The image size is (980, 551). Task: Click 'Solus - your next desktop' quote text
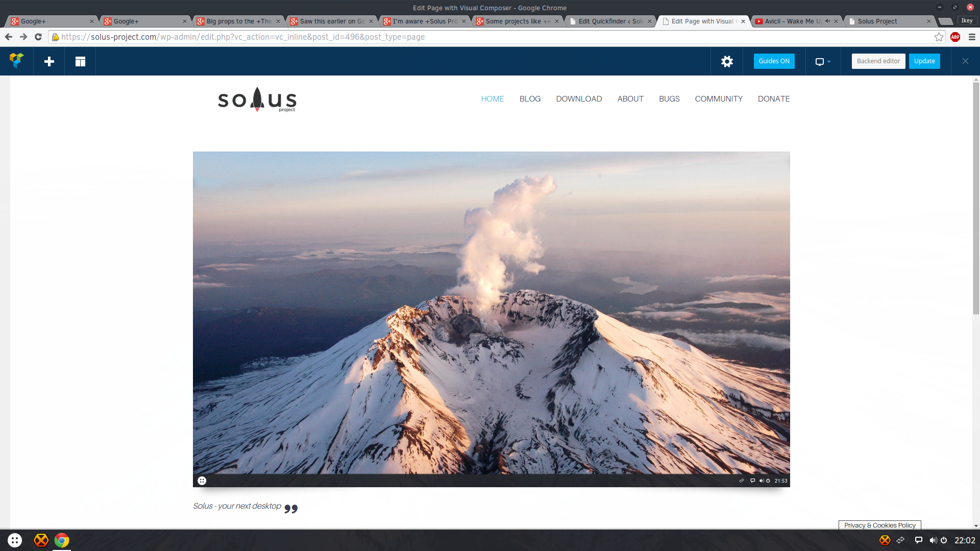(x=237, y=506)
